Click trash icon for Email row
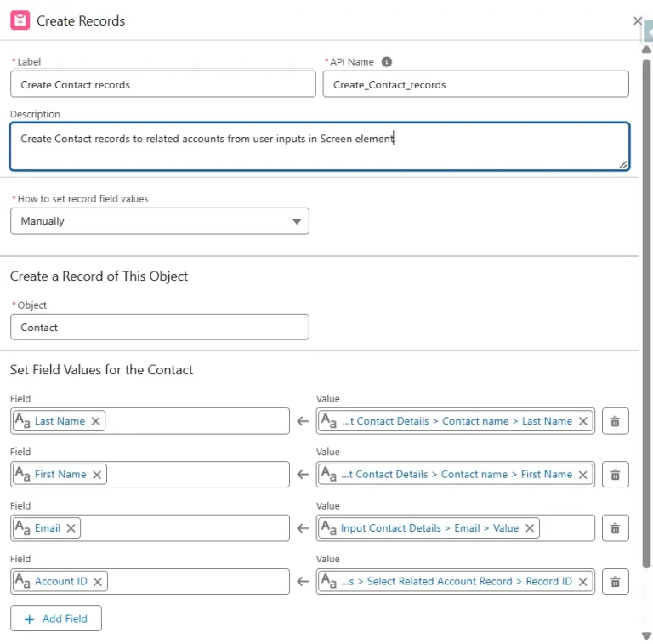This screenshot has height=644, width=653. pyautogui.click(x=615, y=528)
